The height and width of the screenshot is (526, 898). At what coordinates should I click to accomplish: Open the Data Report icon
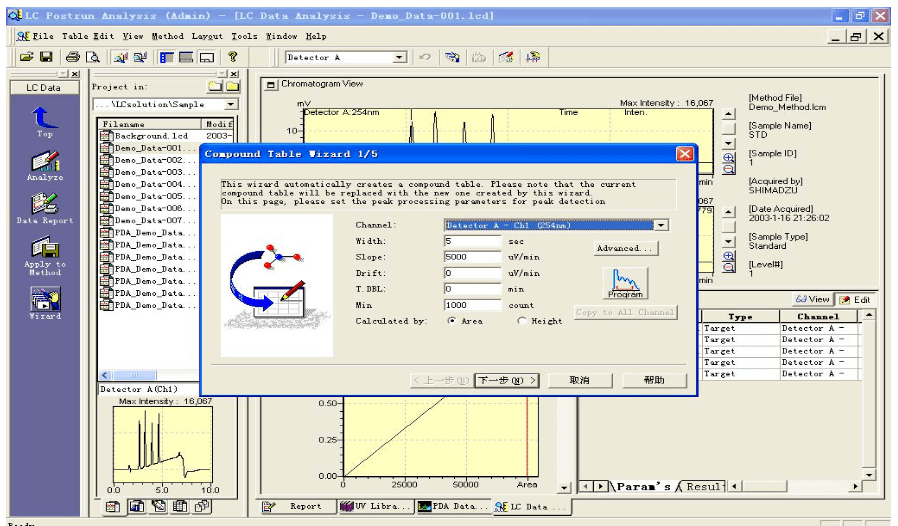[45, 207]
